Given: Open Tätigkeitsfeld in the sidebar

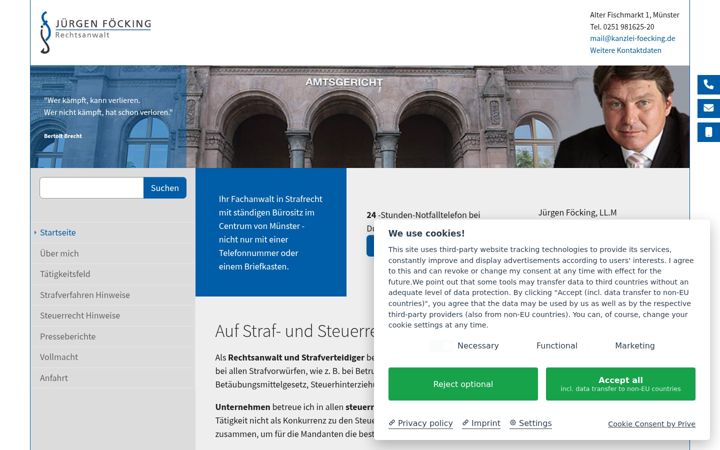Looking at the screenshot, I should [65, 274].
